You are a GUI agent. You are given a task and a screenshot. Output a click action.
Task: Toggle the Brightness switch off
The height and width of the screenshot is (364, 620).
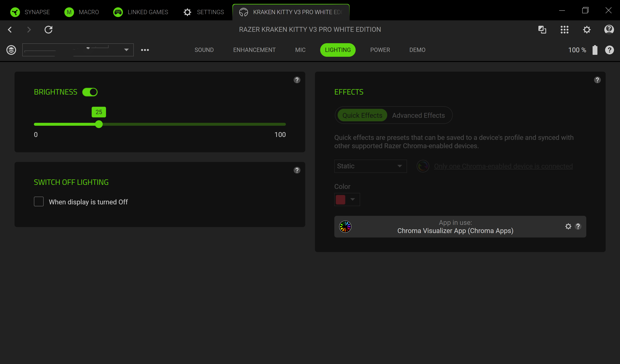click(x=90, y=92)
